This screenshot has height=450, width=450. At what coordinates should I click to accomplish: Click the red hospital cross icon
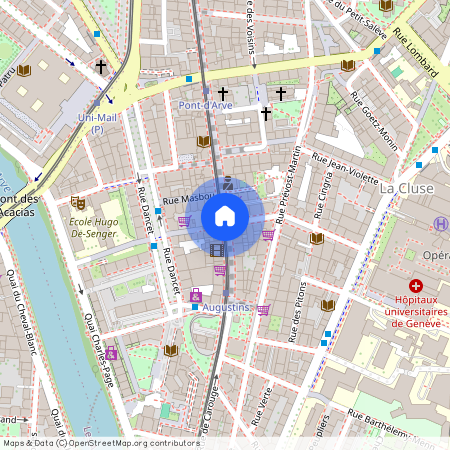point(416,286)
